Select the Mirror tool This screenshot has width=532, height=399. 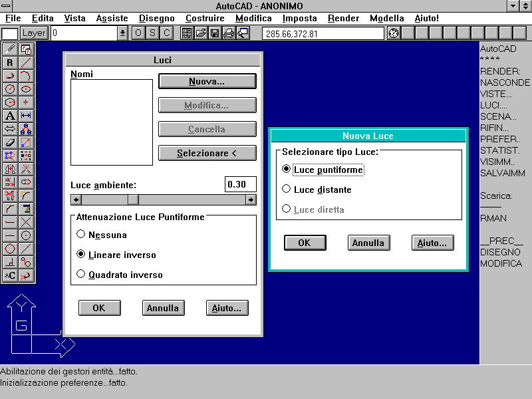pos(10,169)
